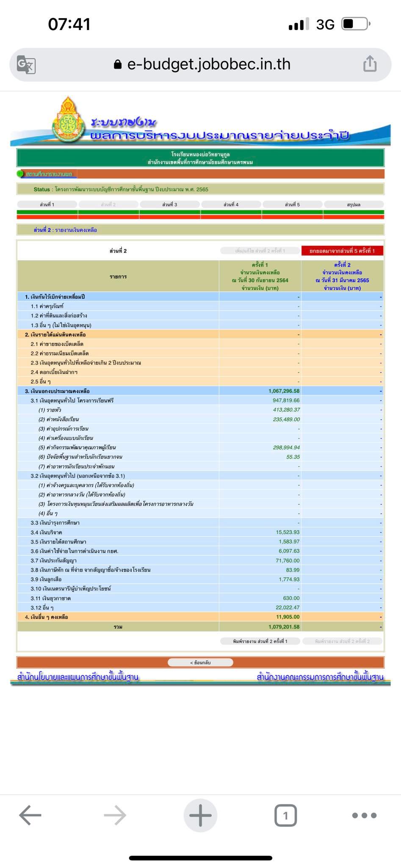Open the สำนักนโยบายและแผนการศึกษาขั้นพื้นฐาน footer link
Viewport: 401px width, 868px height.
[x=78, y=677]
